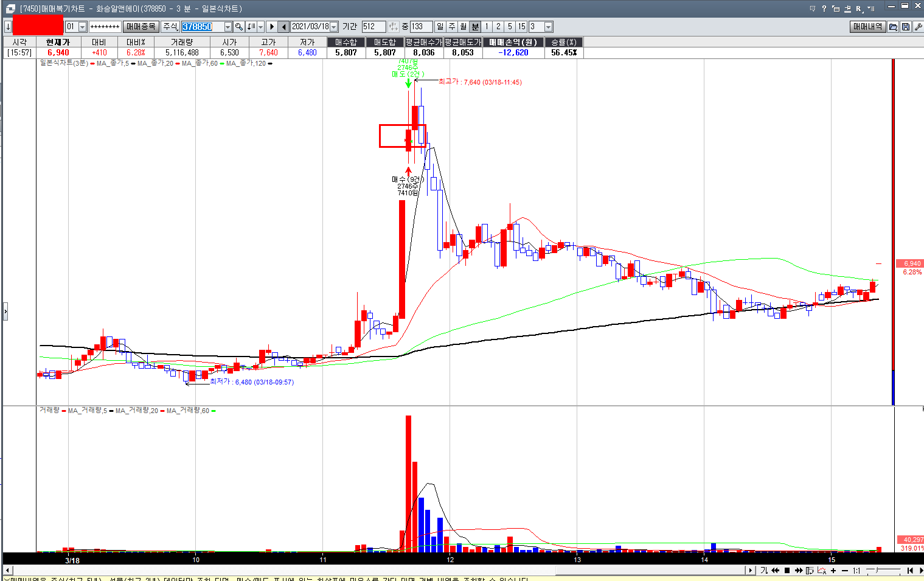The height and width of the screenshot is (581, 924).
Task: Click the 매매종목 button
Action: click(x=141, y=27)
